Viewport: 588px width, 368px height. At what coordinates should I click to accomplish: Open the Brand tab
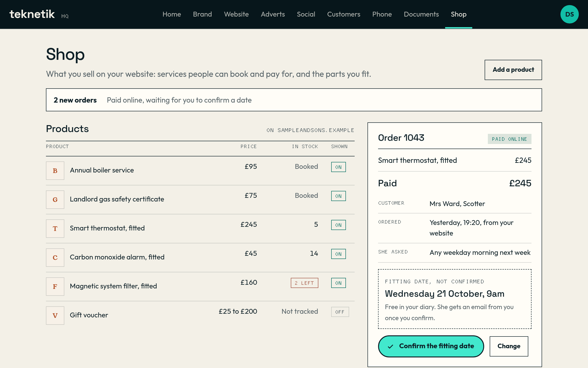(202, 14)
